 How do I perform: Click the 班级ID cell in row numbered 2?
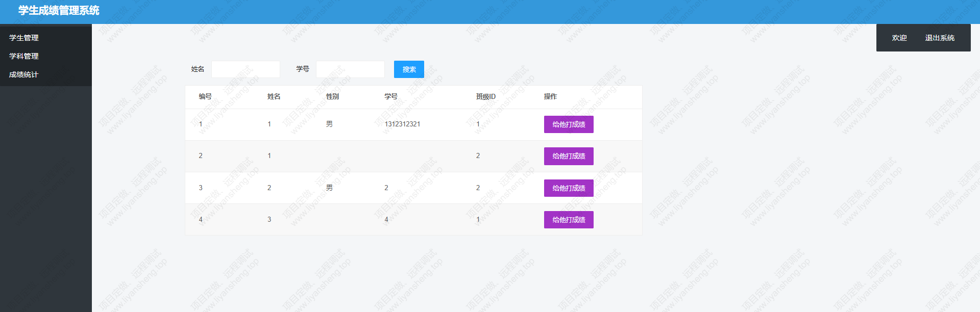pyautogui.click(x=478, y=155)
